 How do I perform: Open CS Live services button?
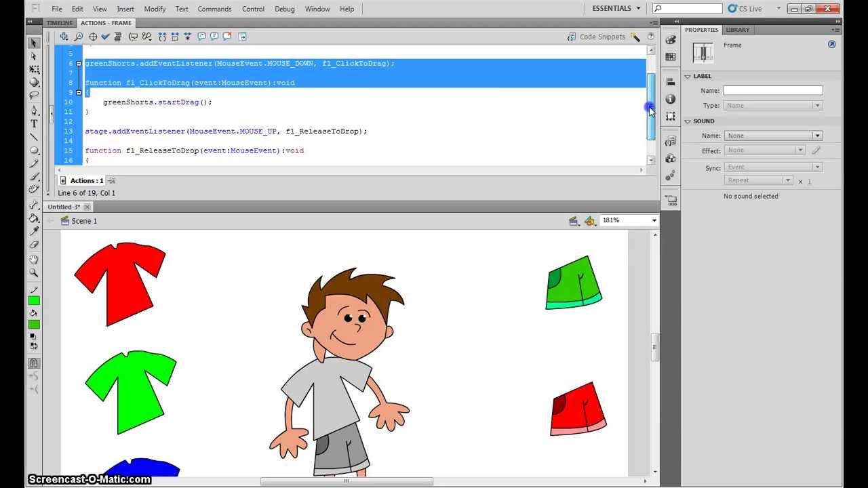[745, 9]
